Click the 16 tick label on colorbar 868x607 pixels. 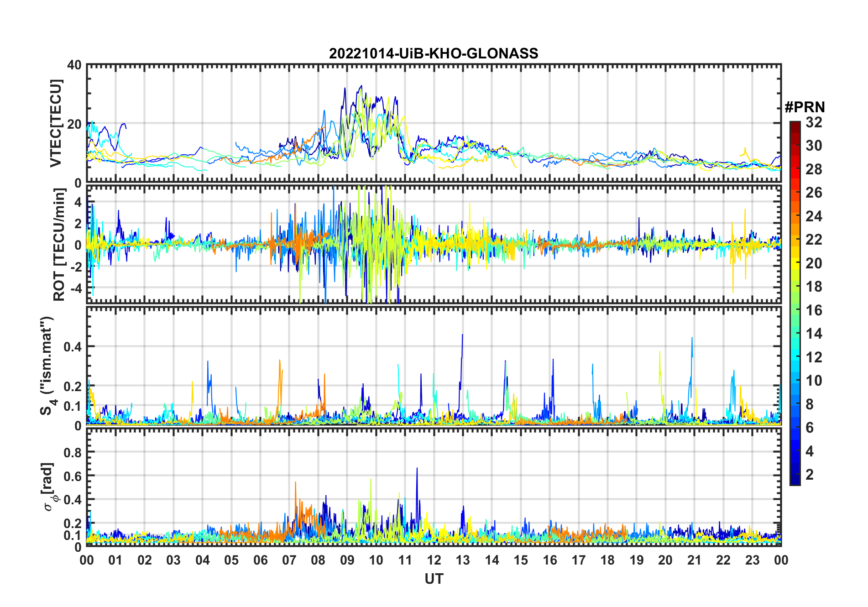[x=814, y=310]
